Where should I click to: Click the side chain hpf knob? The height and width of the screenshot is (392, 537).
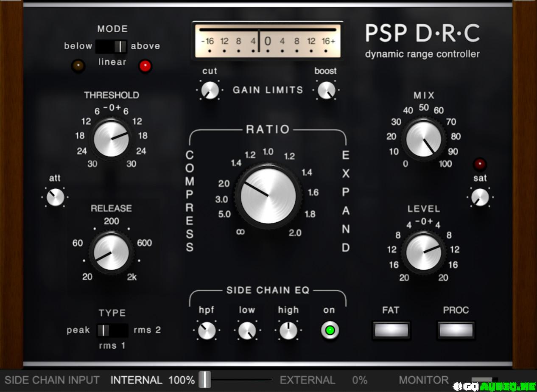click(207, 330)
